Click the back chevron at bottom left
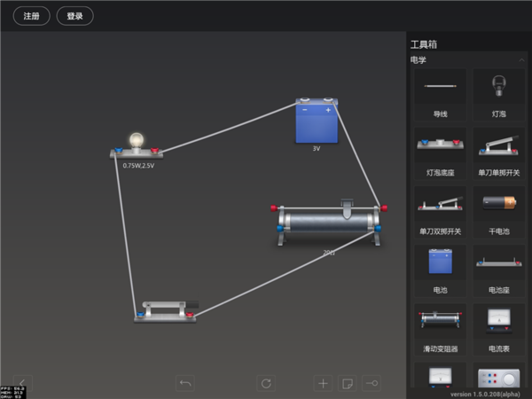Screen dimensions: 532x399 (21, 383)
